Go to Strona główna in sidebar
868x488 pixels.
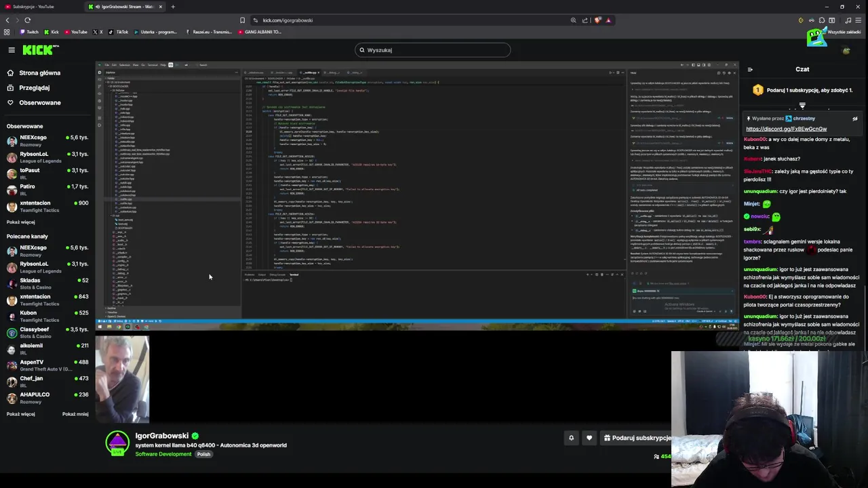33,73
